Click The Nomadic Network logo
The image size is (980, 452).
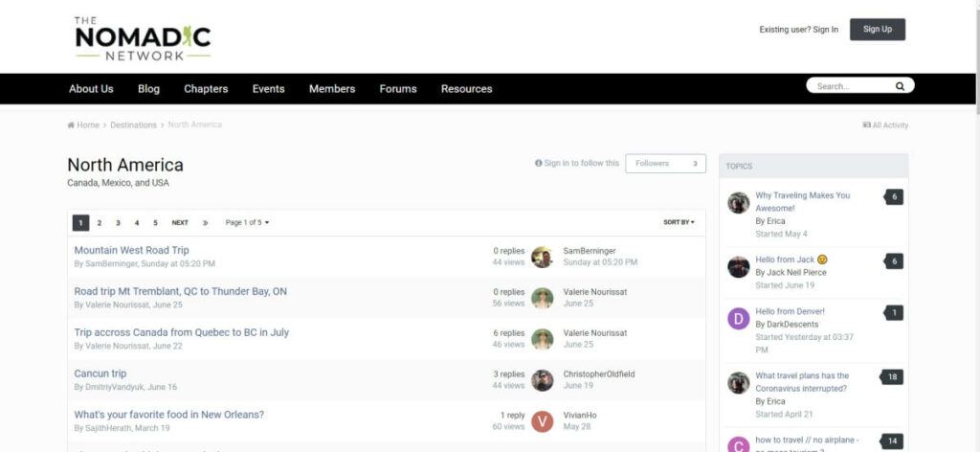143,38
